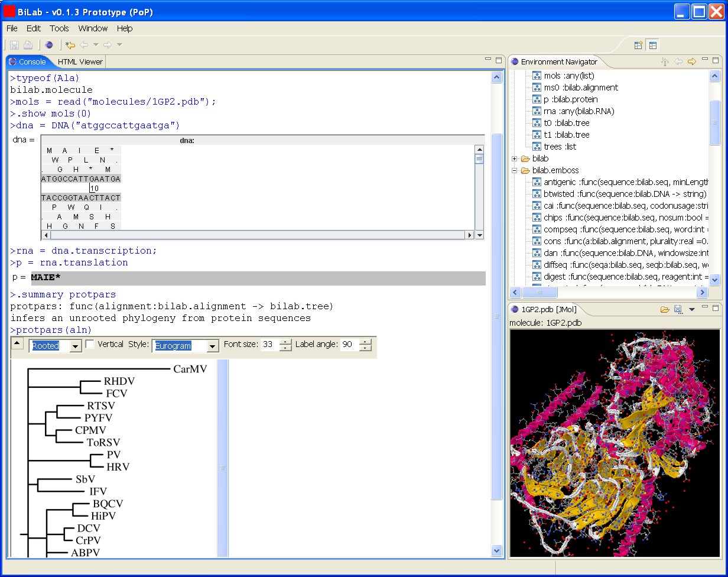This screenshot has height=577, width=728.
Task: Collapse the bilab.emboss folder node
Action: tap(514, 170)
